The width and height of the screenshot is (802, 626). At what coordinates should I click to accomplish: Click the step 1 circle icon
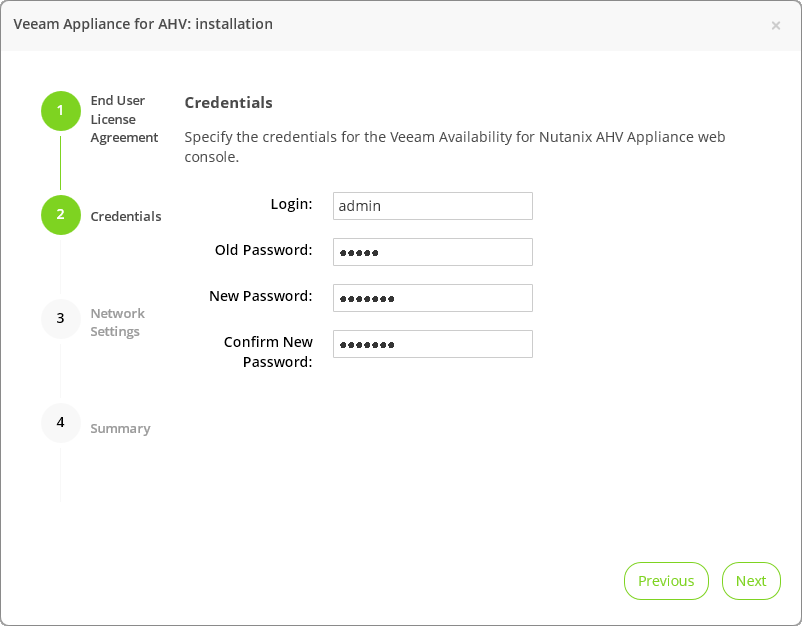click(60, 110)
